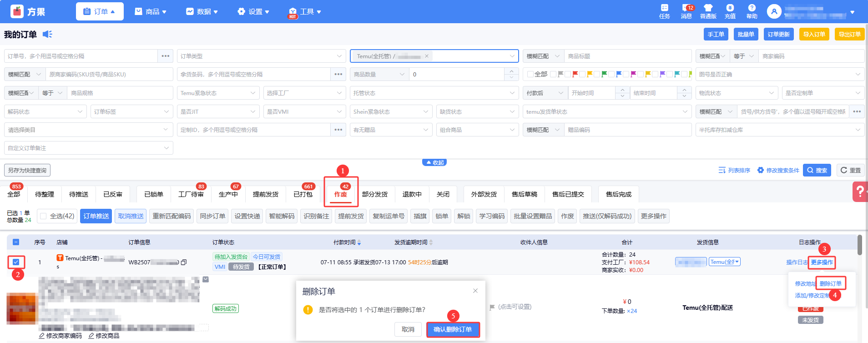Click the 商品标题 input field

627,56
